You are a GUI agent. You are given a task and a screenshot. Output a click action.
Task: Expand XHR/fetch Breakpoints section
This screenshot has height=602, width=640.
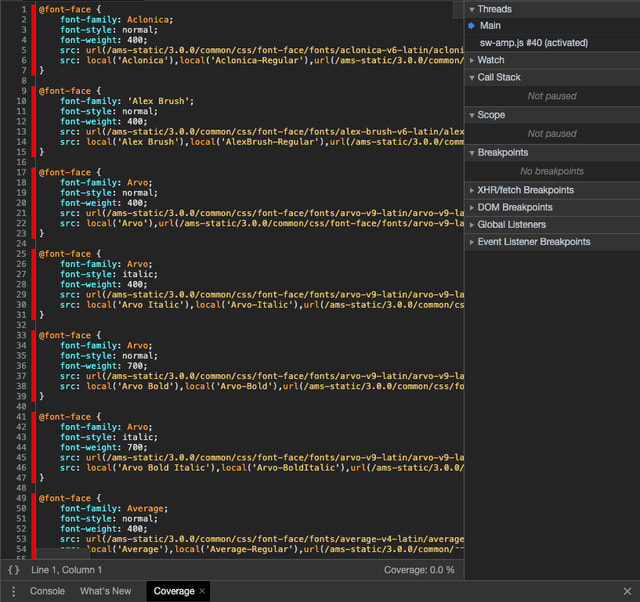(x=552, y=190)
